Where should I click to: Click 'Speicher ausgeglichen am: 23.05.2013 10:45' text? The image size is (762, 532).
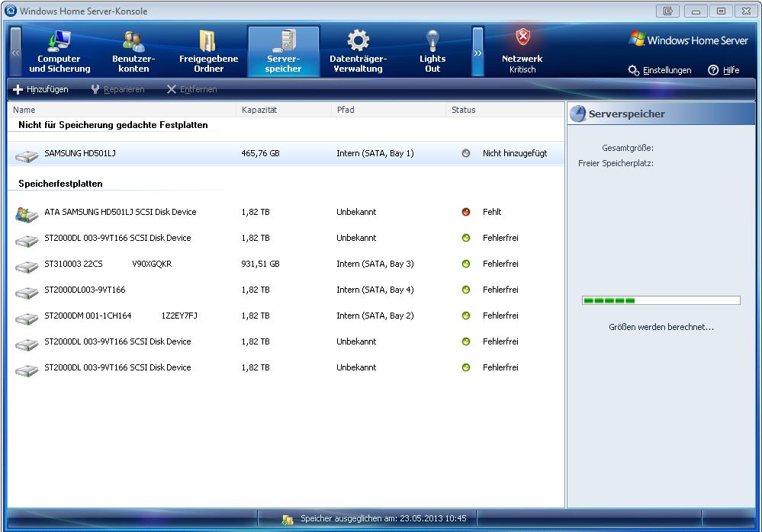click(x=384, y=518)
